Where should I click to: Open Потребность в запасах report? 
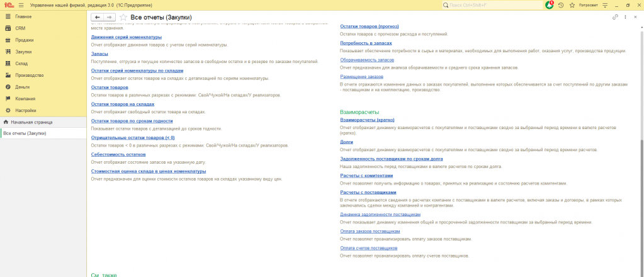pyautogui.click(x=366, y=43)
